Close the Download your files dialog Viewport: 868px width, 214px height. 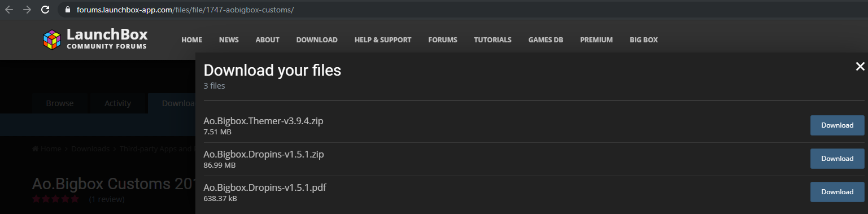(x=860, y=67)
